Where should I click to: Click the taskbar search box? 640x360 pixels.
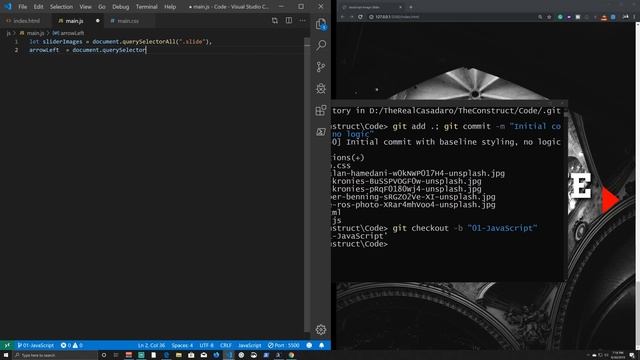(55, 355)
